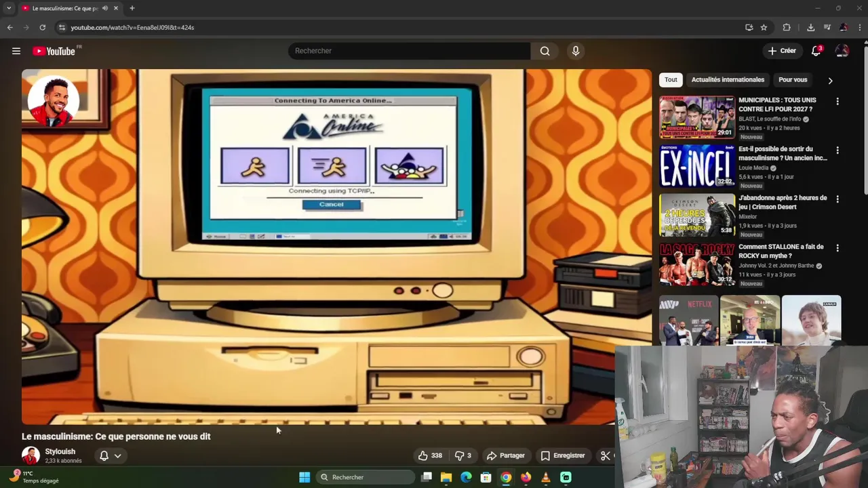868x488 pixels.
Task: Open the Clip scissors button
Action: [x=606, y=455]
